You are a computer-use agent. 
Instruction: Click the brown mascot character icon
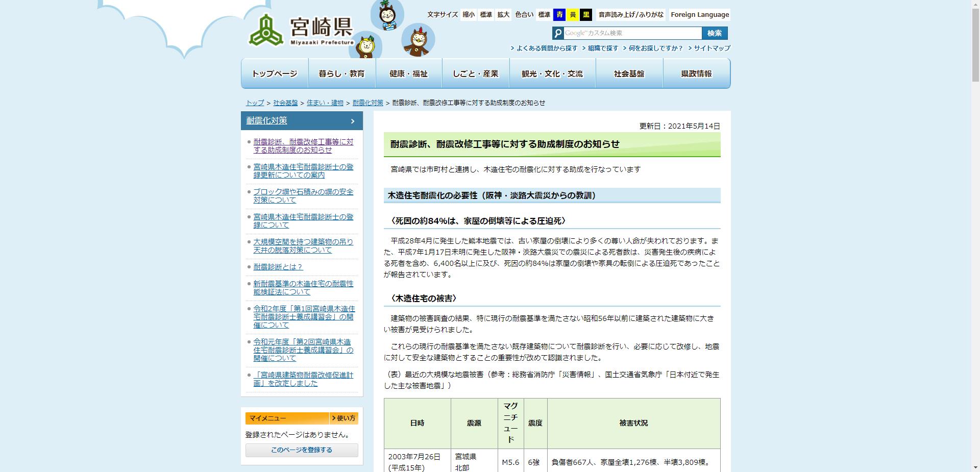coord(418,40)
